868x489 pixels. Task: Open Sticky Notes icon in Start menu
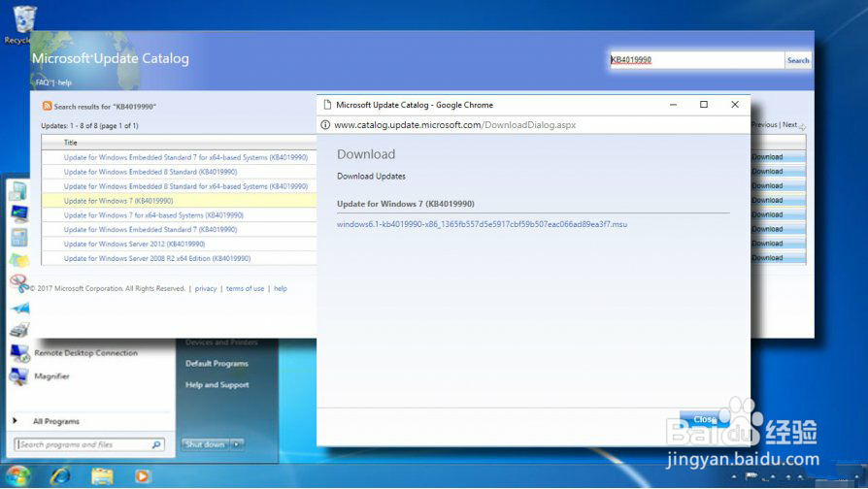(18, 260)
